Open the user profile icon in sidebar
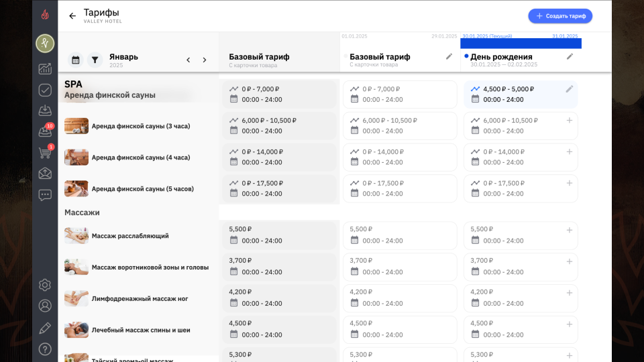This screenshot has height=362, width=644. coord(45,306)
